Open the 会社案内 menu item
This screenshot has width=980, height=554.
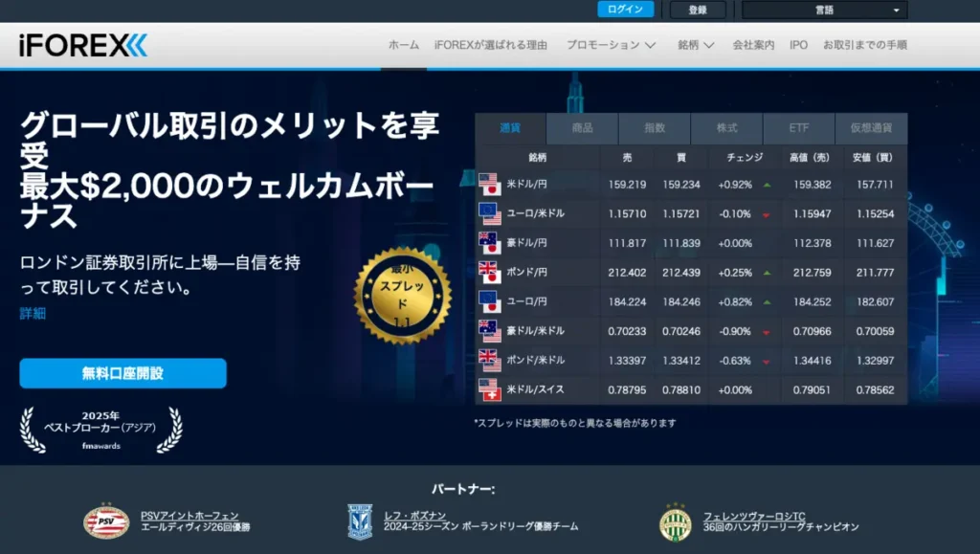click(755, 44)
